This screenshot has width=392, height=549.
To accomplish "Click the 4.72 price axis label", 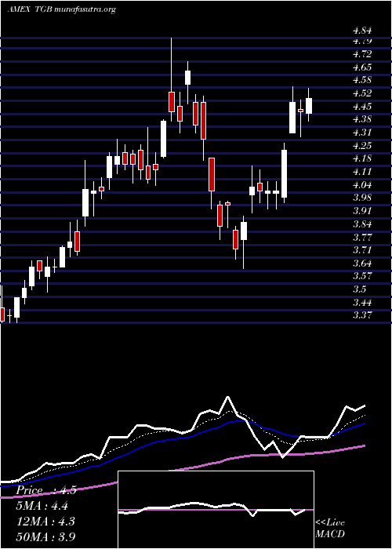I will point(362,54).
